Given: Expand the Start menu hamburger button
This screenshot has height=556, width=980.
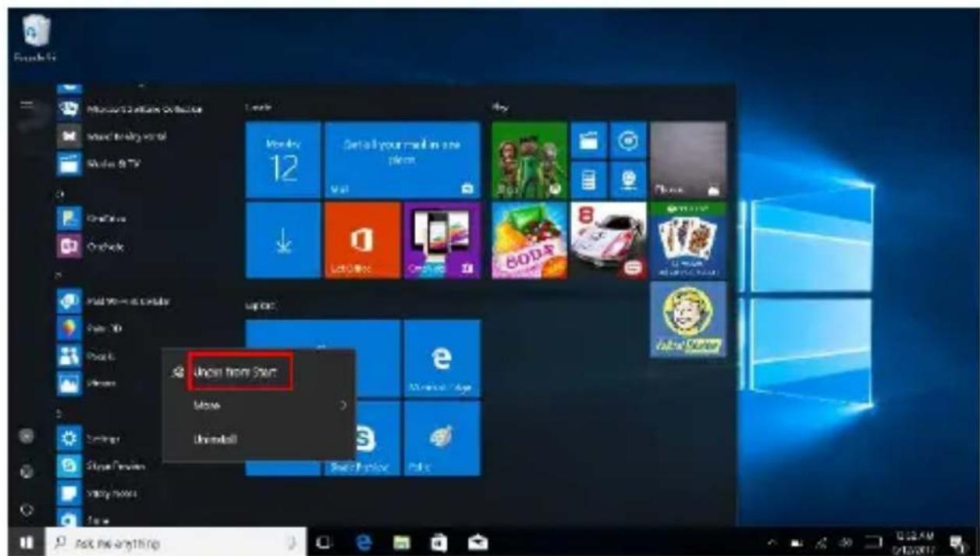Looking at the screenshot, I should 26,107.
